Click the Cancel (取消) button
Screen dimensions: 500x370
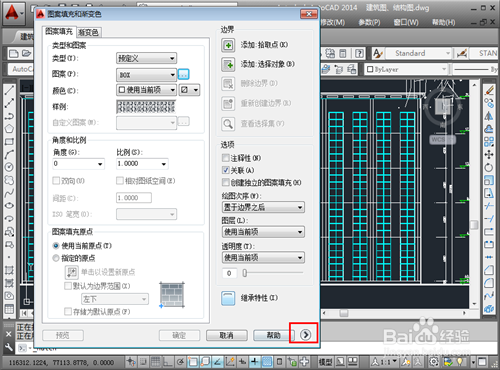click(x=227, y=335)
